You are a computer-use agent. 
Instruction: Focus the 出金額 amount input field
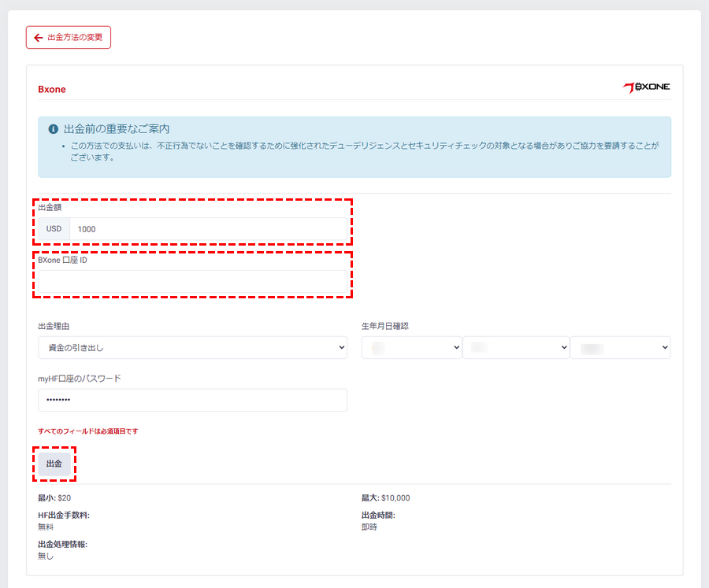(209, 229)
